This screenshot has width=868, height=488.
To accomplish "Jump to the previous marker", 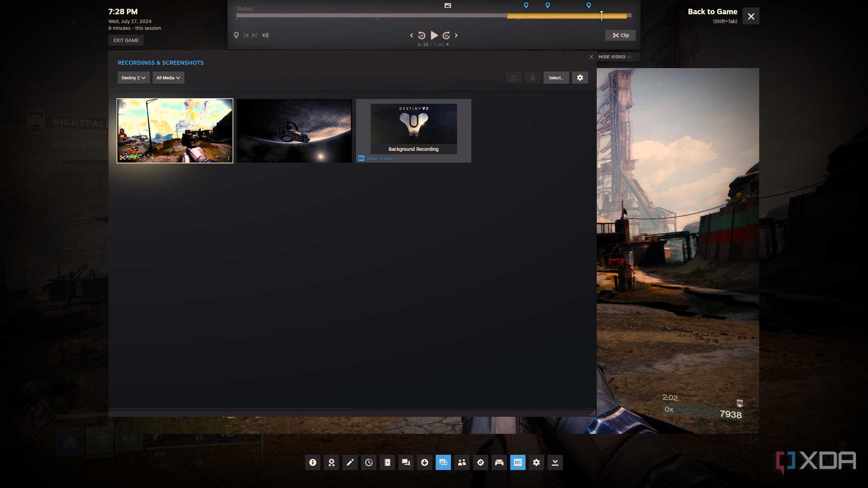I will pos(246,35).
